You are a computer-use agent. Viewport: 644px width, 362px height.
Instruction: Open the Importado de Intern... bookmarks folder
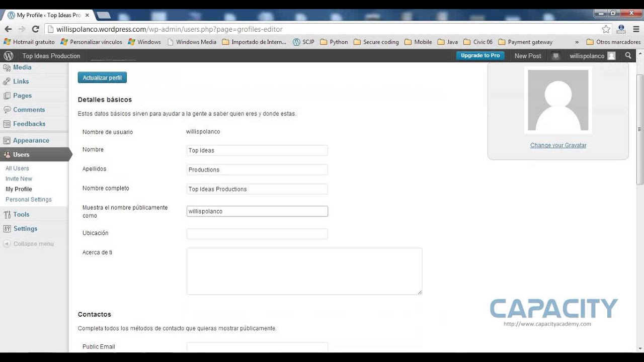254,42
